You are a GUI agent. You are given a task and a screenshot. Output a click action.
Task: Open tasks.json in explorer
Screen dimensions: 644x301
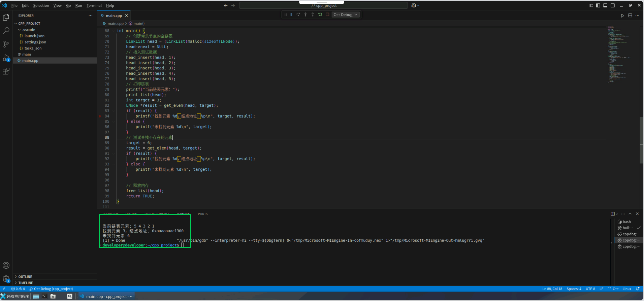33,48
